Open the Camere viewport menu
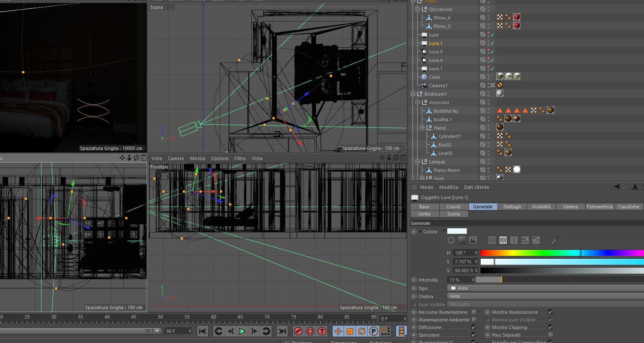This screenshot has height=343, width=644. [176, 158]
